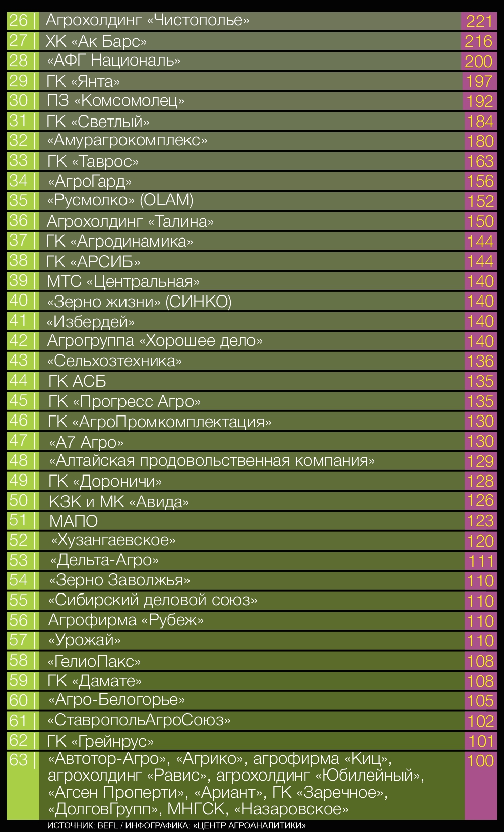Click the value 120

[x=481, y=541]
